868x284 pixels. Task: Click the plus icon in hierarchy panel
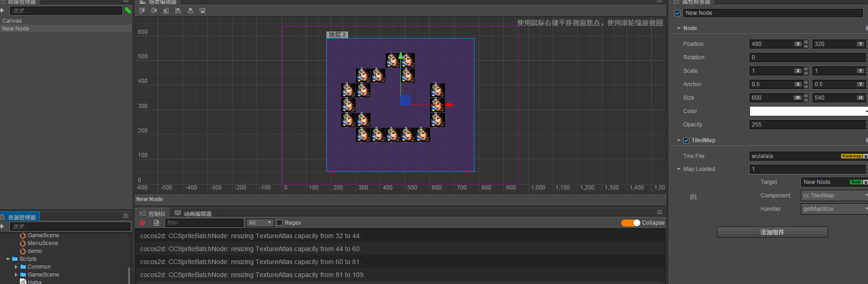coord(2,10)
